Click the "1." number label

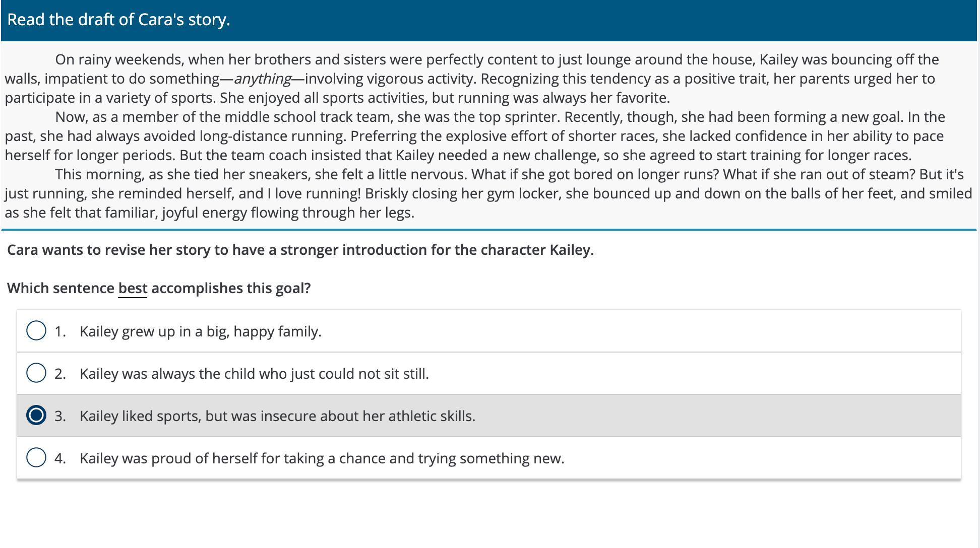(60, 331)
